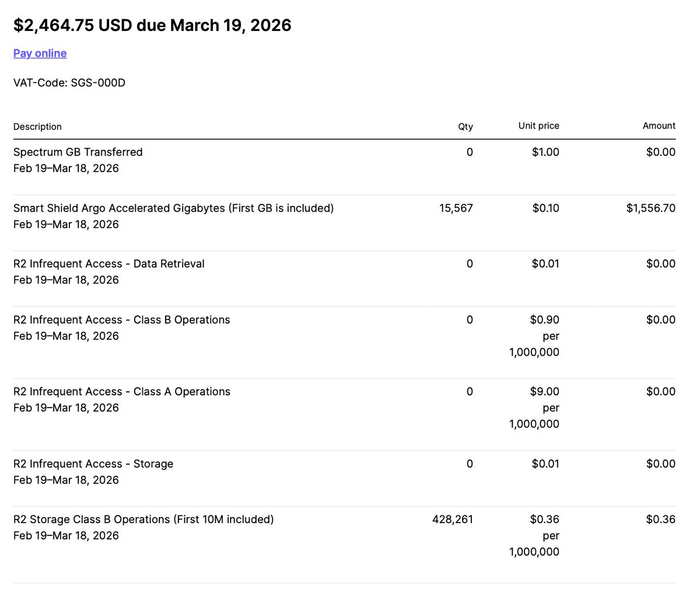700x589 pixels.
Task: Click the $1,556.70 amount
Action: 650,208
